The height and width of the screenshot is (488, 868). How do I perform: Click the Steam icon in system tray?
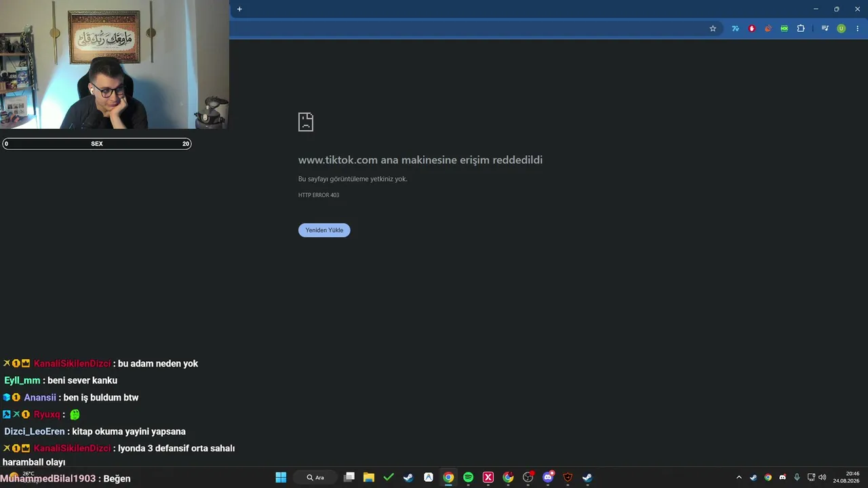click(x=753, y=477)
